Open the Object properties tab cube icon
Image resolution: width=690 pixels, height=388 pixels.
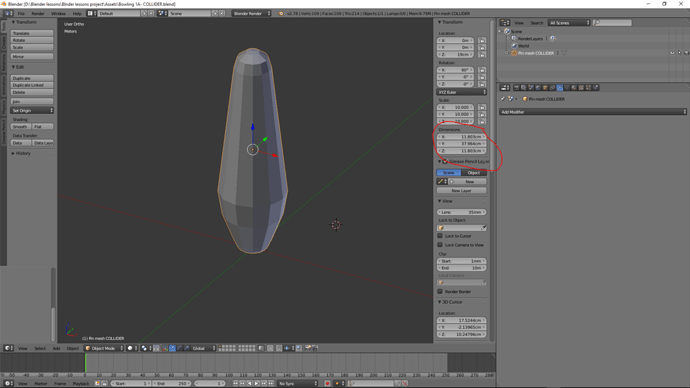[x=545, y=88]
